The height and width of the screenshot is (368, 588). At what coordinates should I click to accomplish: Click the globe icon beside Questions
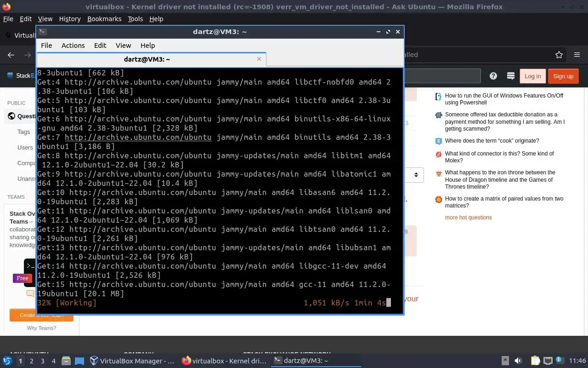[11, 116]
